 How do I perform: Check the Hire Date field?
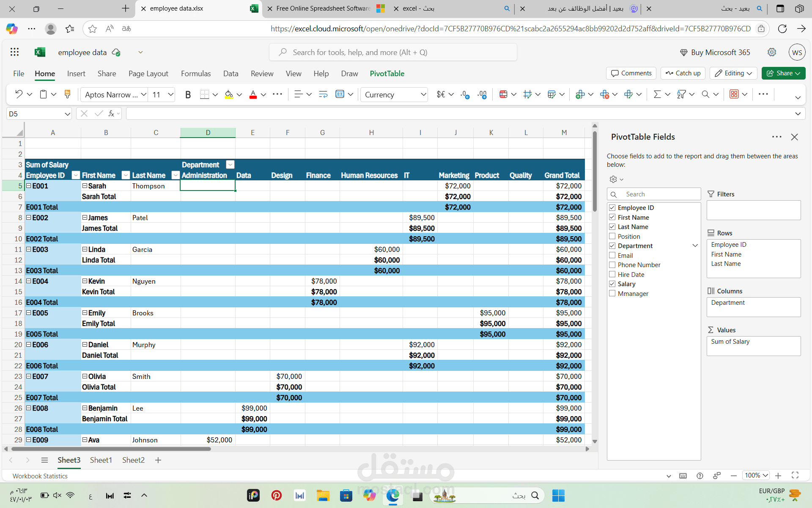click(x=612, y=274)
